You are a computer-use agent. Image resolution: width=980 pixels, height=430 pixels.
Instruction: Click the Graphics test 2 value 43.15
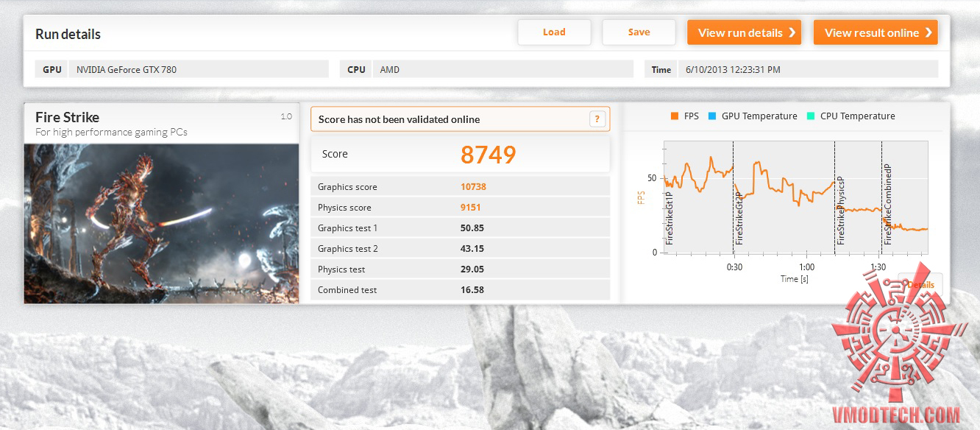pyautogui.click(x=472, y=249)
